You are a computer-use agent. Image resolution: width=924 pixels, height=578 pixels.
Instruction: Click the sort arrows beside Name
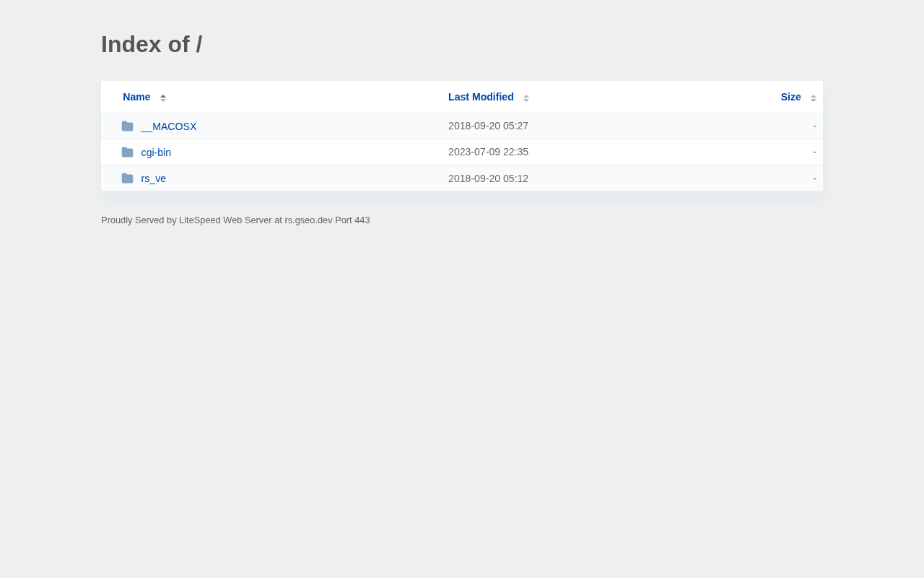pyautogui.click(x=163, y=98)
